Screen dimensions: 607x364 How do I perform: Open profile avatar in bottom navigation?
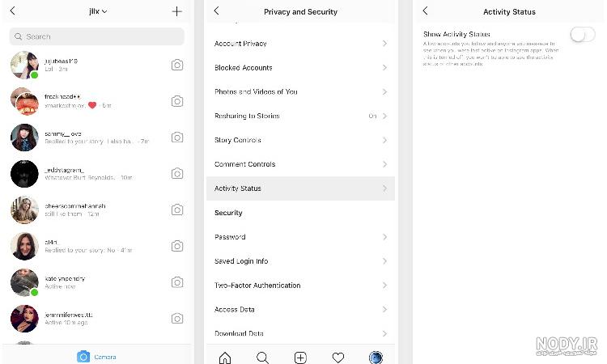[376, 358]
